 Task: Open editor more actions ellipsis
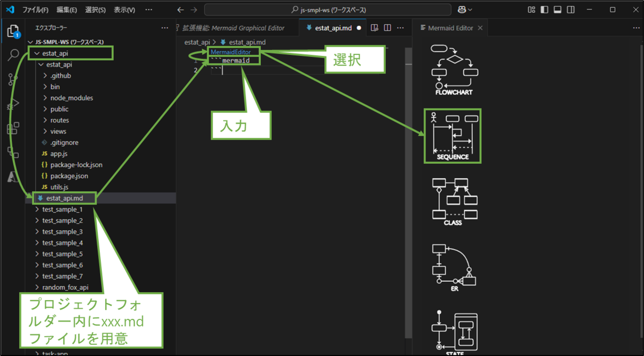tap(400, 28)
